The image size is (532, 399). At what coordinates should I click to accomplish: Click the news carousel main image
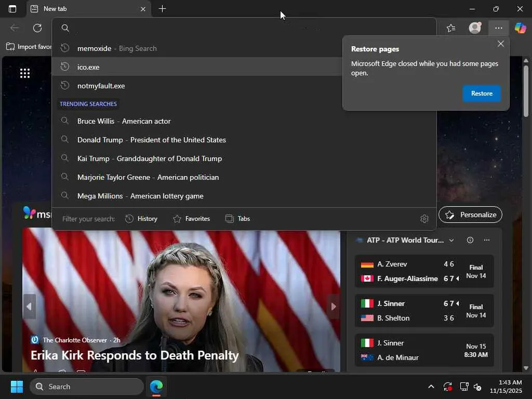pos(181,300)
